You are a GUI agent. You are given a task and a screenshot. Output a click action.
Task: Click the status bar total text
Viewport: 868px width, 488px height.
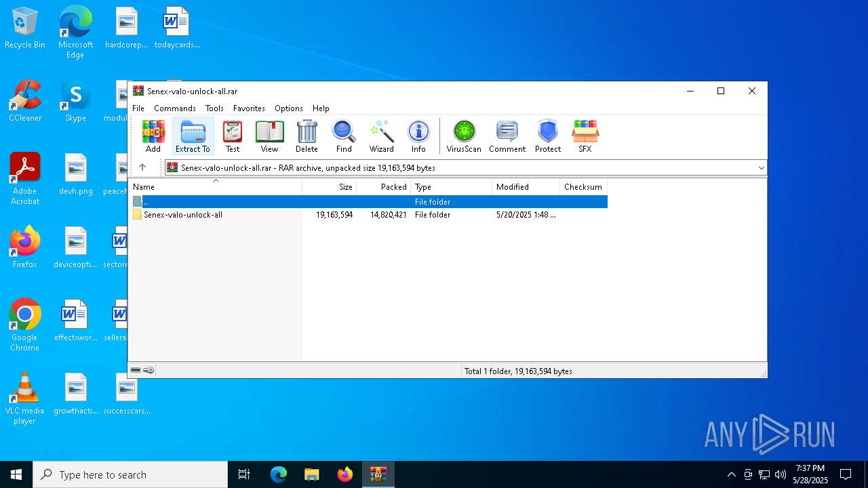[x=518, y=371]
